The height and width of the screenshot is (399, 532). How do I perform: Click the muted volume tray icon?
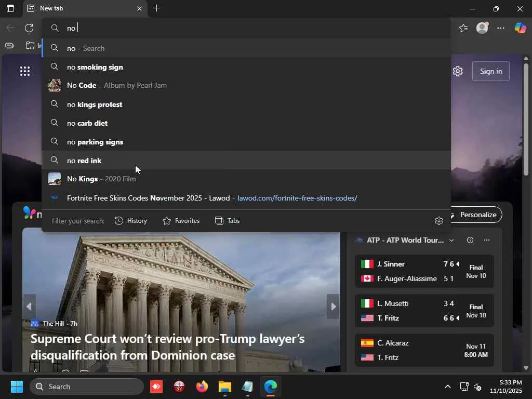477,387
